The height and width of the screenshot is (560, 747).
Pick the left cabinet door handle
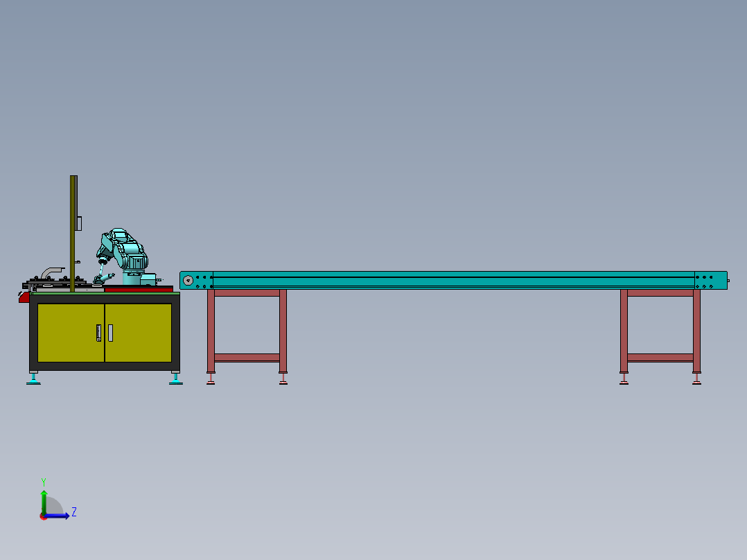pos(98,333)
